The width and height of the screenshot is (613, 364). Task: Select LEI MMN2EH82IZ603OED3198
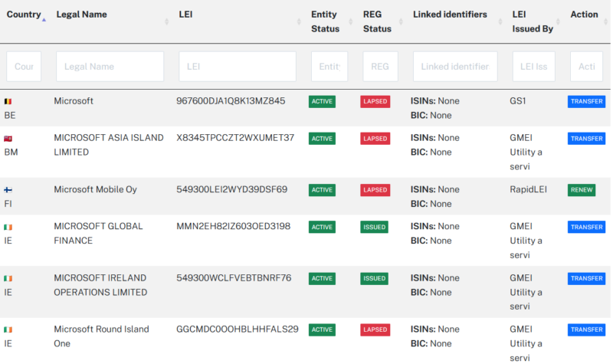click(x=234, y=226)
